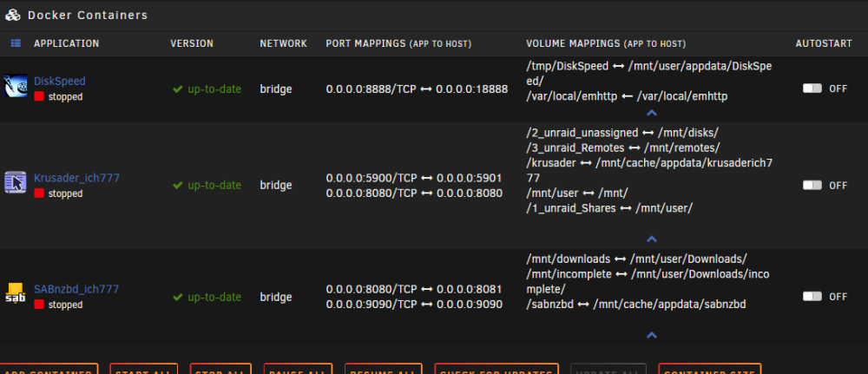
Task: Click the Krusader_ich777 up-to-date checkmark
Action: (177, 186)
